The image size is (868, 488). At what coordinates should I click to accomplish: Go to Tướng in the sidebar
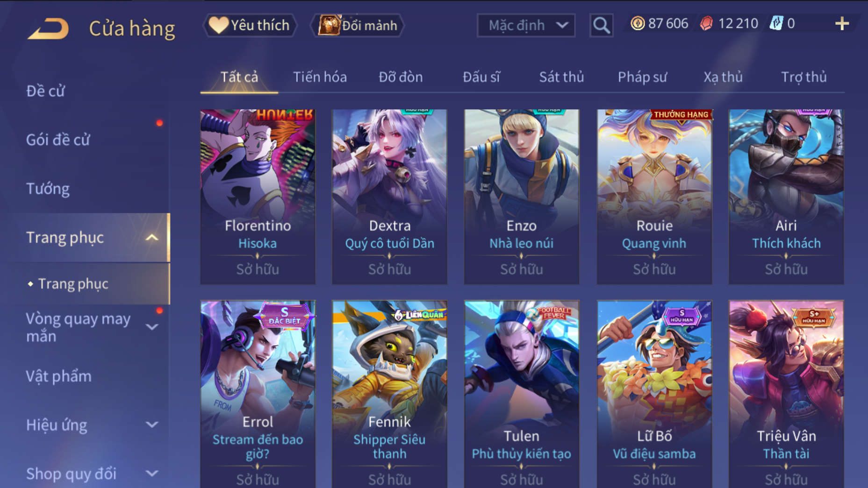coord(48,189)
